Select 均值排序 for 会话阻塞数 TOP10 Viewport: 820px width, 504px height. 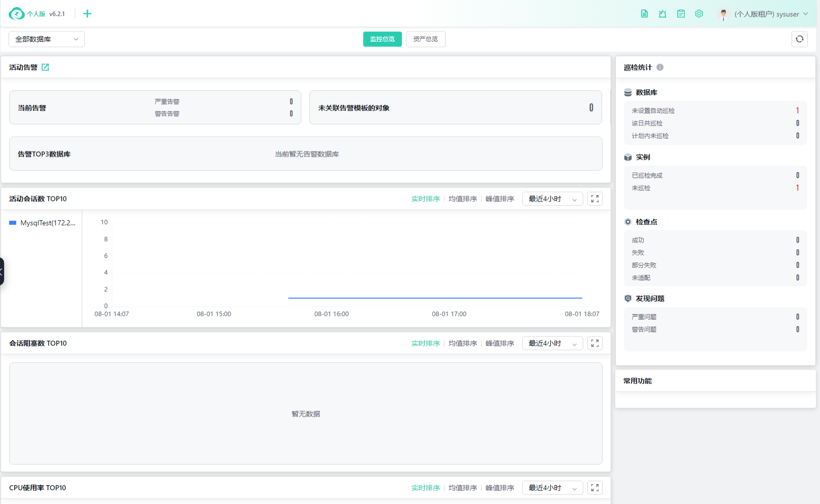[x=463, y=344]
